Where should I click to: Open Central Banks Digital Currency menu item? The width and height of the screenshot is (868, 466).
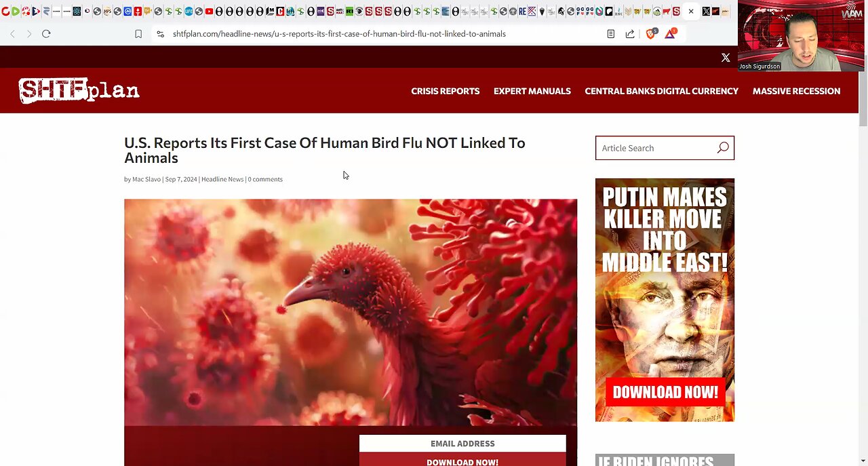pyautogui.click(x=661, y=91)
